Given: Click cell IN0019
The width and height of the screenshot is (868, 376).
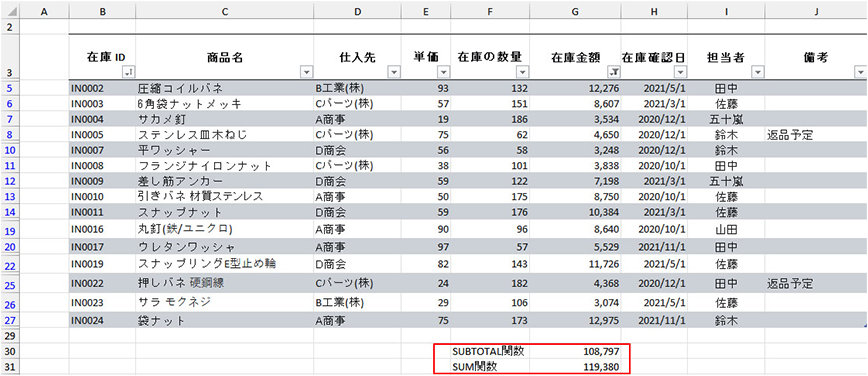Looking at the screenshot, I should [x=102, y=264].
